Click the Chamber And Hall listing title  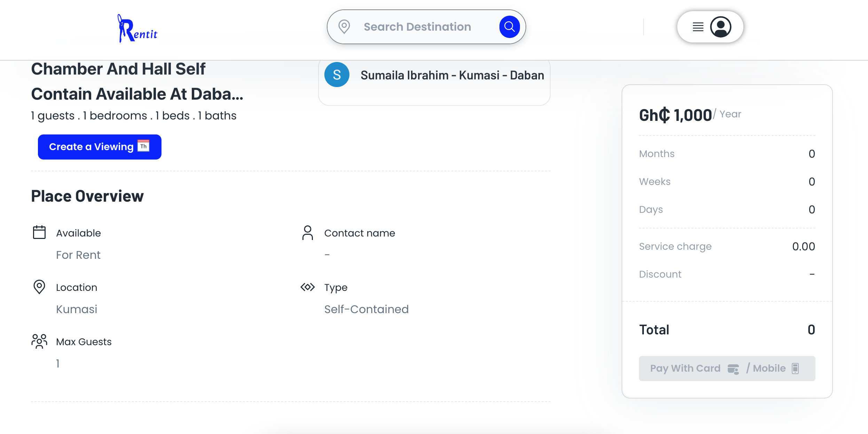tap(137, 82)
